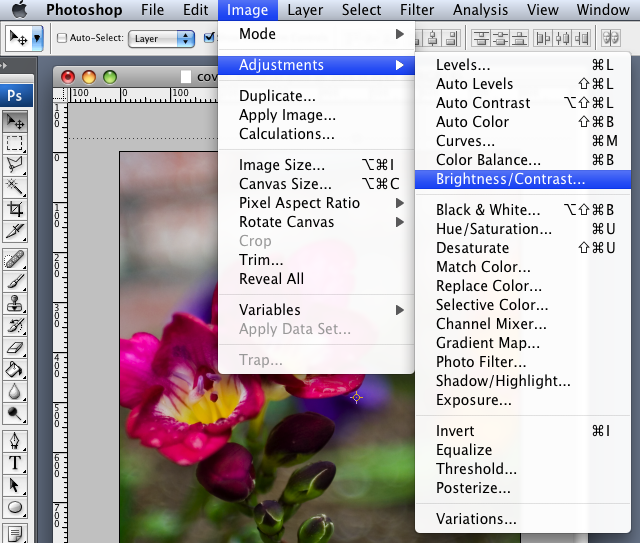The height and width of the screenshot is (543, 640).
Task: Select the Pen tool
Action: click(15, 441)
